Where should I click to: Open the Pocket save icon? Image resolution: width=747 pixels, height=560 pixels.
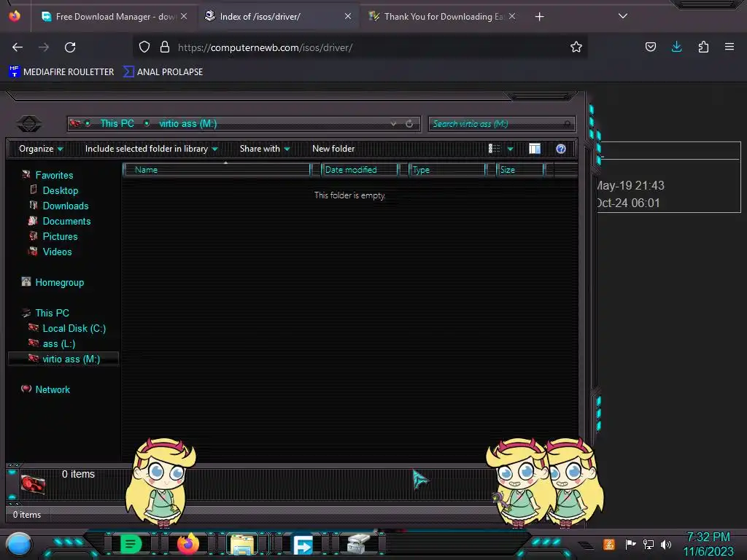650,47
